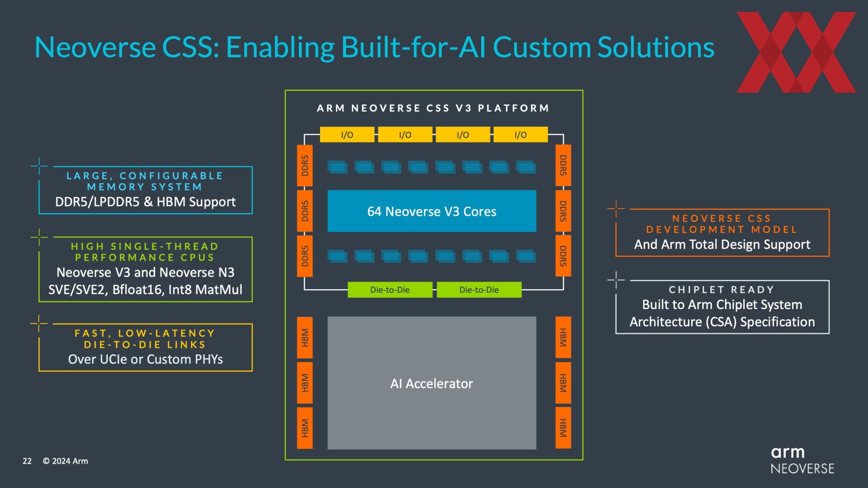The height and width of the screenshot is (488, 868).
Task: Select the gray AI Accelerator block
Action: click(432, 383)
